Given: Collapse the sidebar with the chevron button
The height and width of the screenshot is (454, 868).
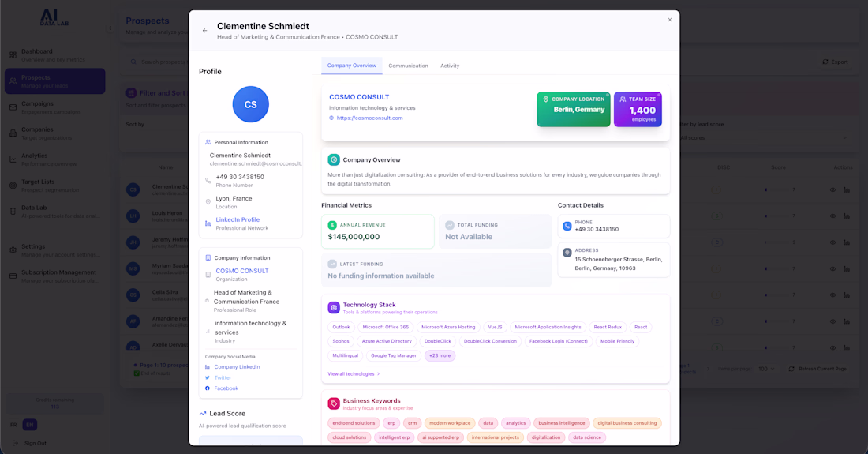Looking at the screenshot, I should coord(110,28).
